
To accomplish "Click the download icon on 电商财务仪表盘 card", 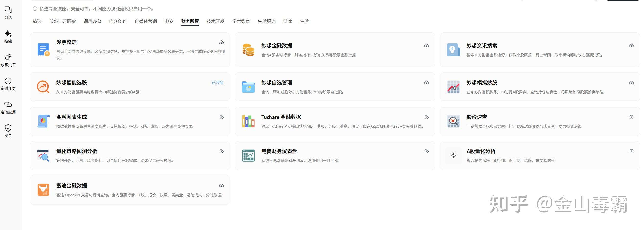I will 426,151.
